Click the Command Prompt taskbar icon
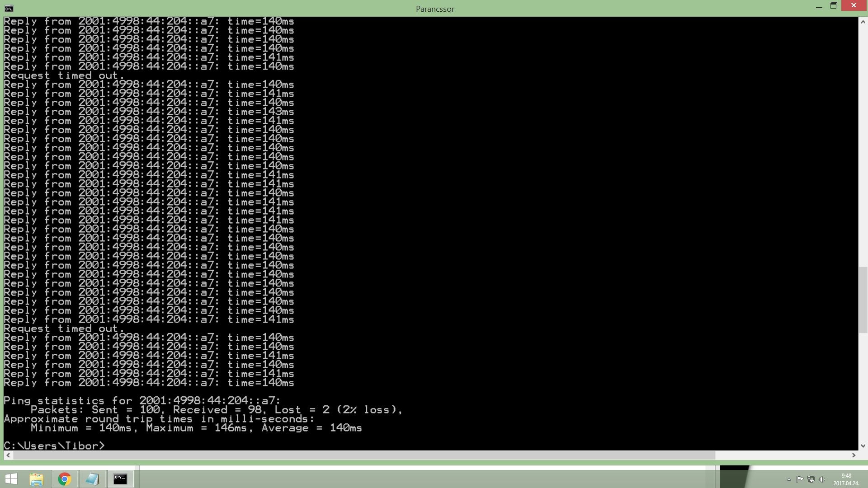Image resolution: width=868 pixels, height=488 pixels. pos(120,479)
